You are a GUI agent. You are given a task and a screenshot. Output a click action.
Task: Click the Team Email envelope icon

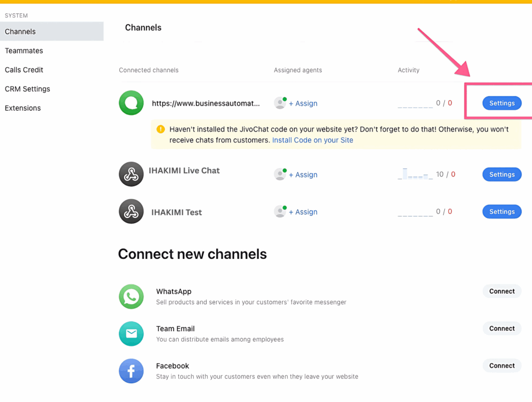click(131, 333)
